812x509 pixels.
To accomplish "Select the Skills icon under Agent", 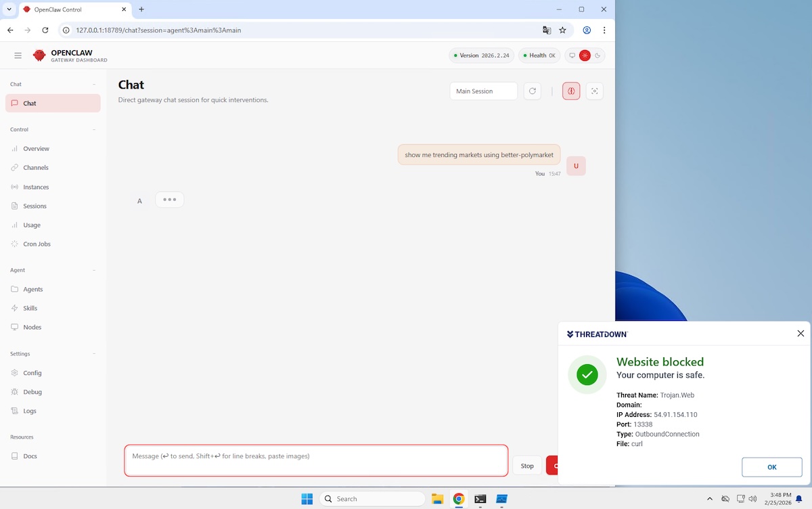I will [14, 308].
